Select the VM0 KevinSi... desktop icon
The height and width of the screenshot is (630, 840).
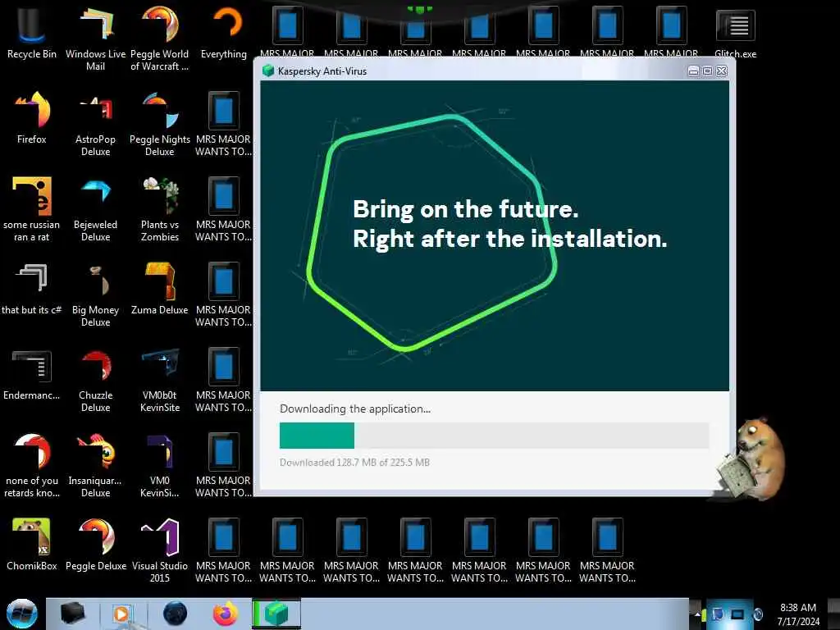click(160, 465)
